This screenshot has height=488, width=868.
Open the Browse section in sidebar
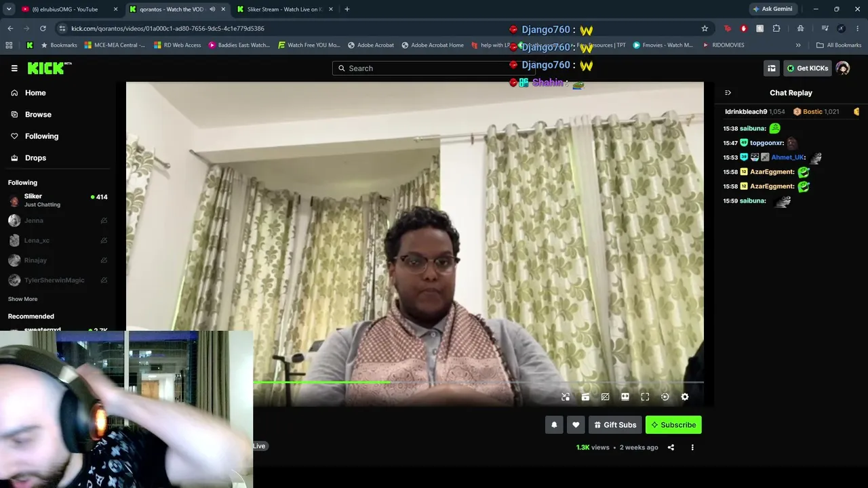click(38, 115)
